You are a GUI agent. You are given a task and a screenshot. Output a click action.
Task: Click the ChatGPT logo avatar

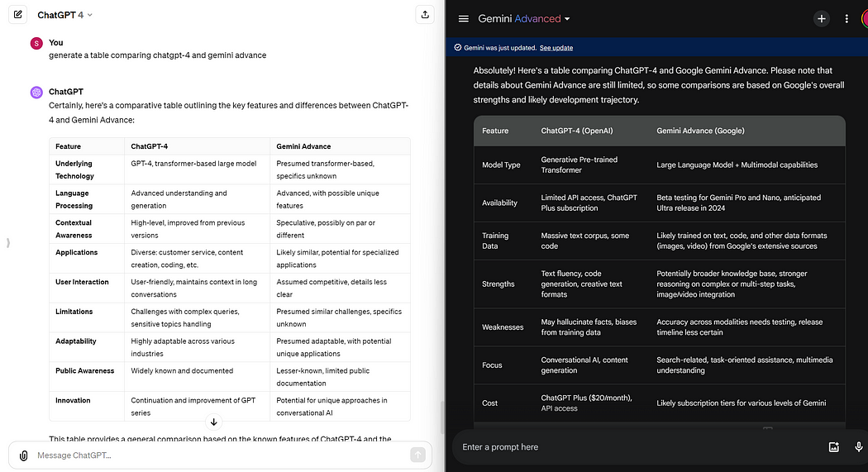(x=36, y=93)
